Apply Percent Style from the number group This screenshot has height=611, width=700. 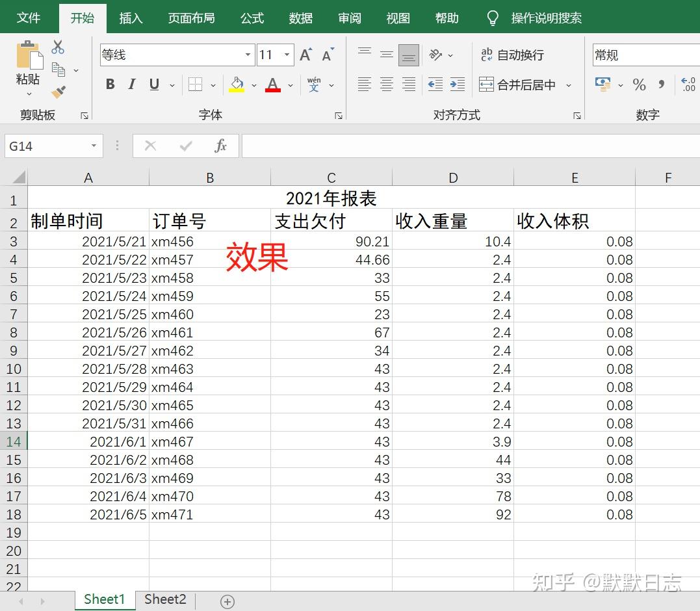[x=639, y=84]
